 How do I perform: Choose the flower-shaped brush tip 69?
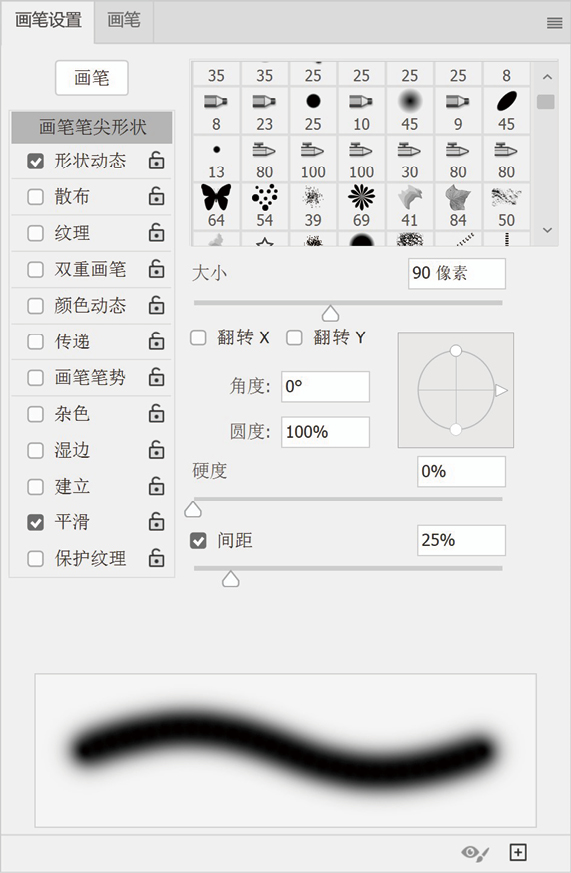pos(361,206)
